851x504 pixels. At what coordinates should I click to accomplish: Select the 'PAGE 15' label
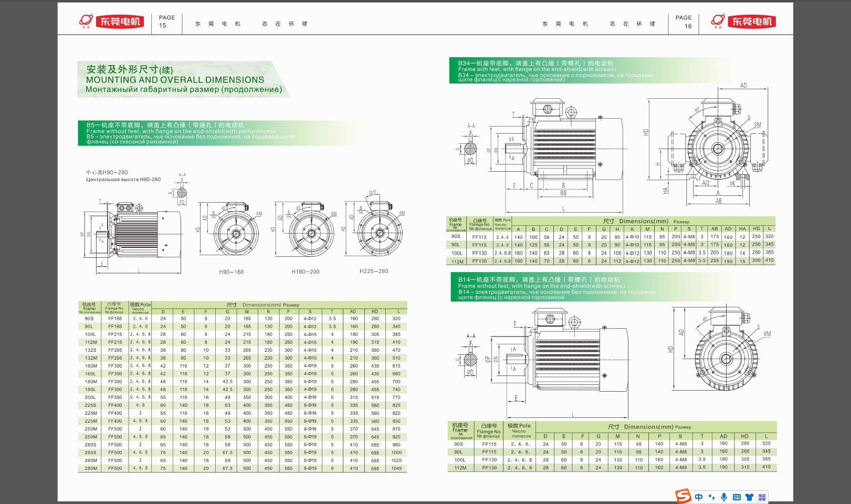[x=167, y=22]
